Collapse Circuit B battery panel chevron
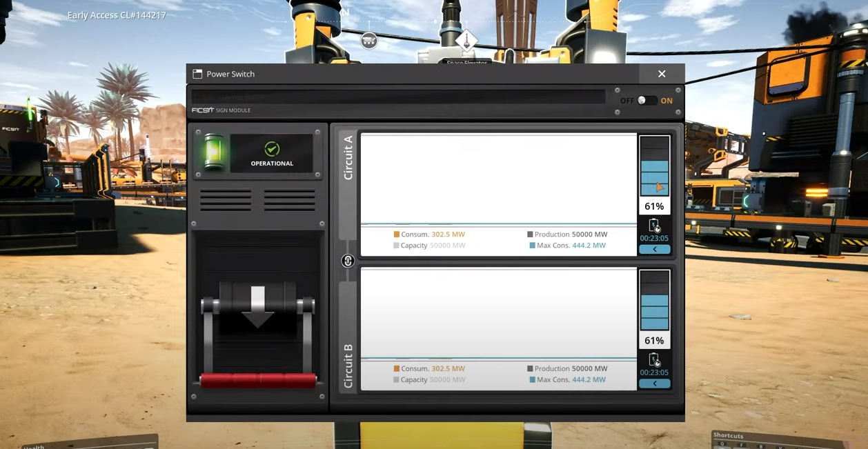 [654, 383]
